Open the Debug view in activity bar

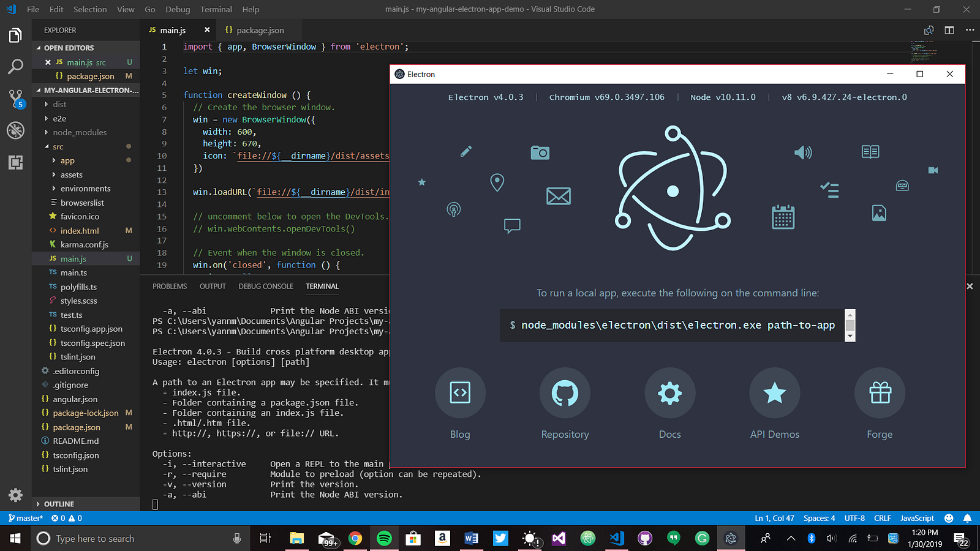(x=15, y=130)
